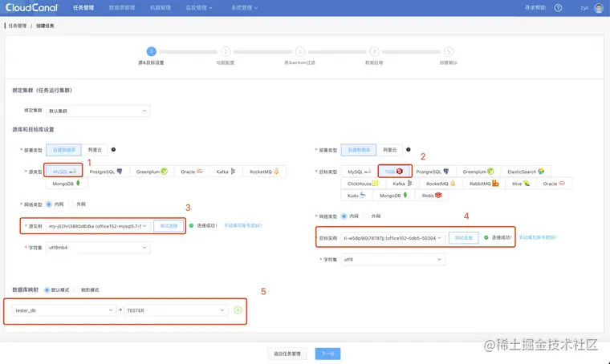
Task: Open the source instance dropdown my-j52hri3880d6dka
Action: (98, 226)
